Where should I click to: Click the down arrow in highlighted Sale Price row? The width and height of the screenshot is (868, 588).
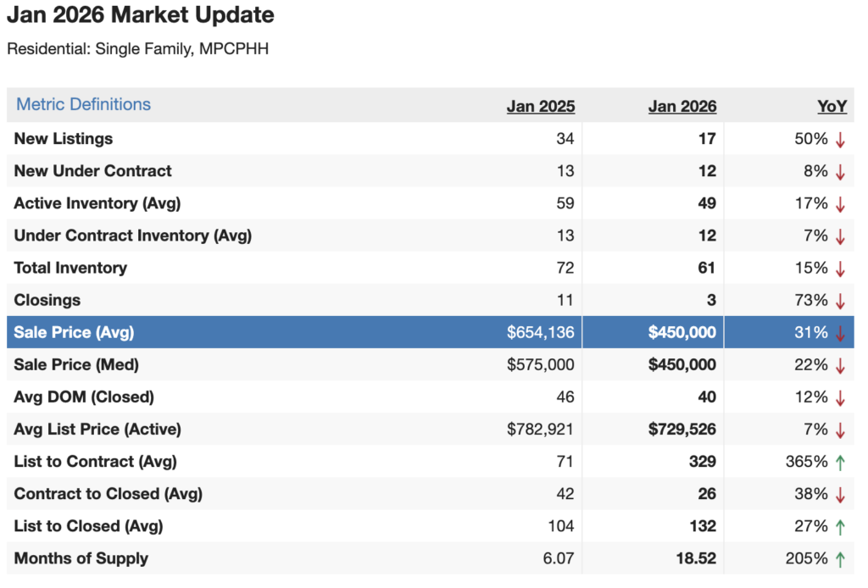point(840,333)
